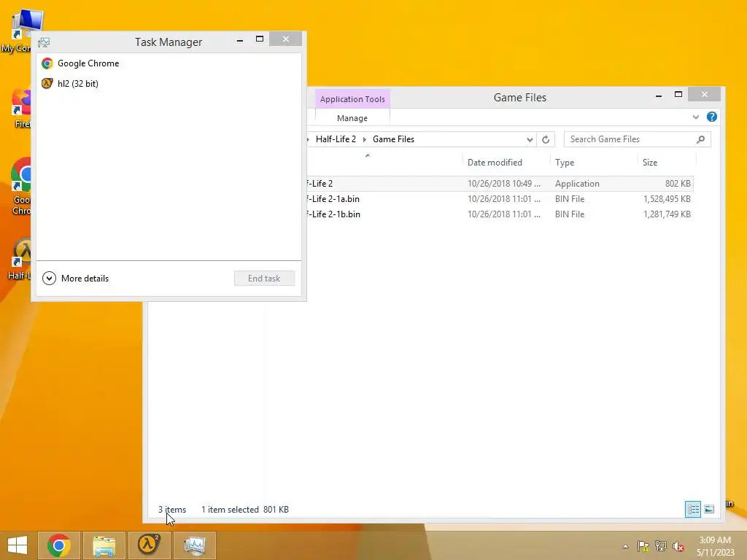Image resolution: width=747 pixels, height=560 pixels.
Task: Click Half-Life 2 breadcrumb in address bar
Action: (x=336, y=139)
